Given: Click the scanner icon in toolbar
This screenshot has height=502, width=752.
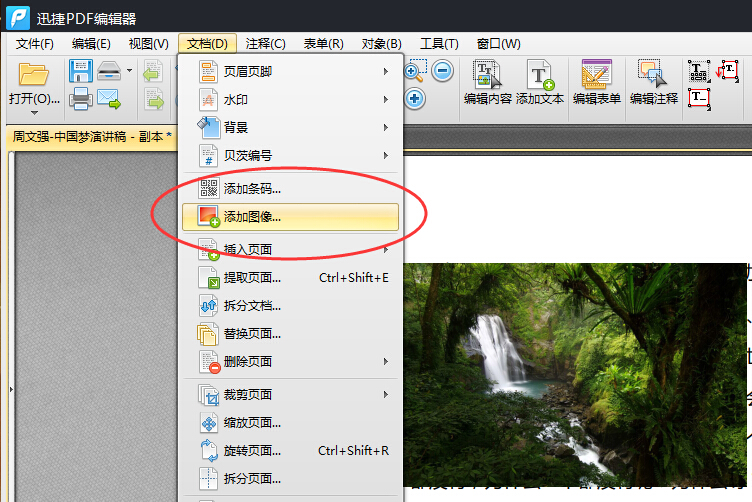Looking at the screenshot, I should click(109, 71).
